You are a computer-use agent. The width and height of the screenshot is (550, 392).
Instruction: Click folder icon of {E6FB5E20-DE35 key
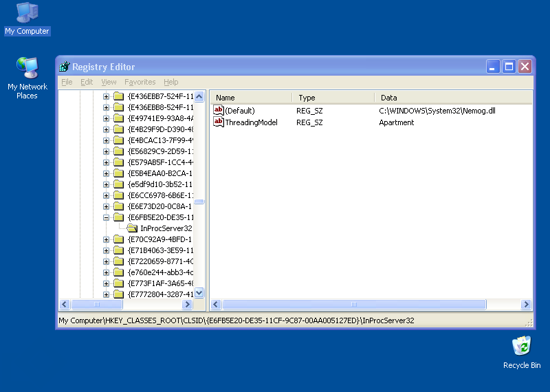pos(119,217)
